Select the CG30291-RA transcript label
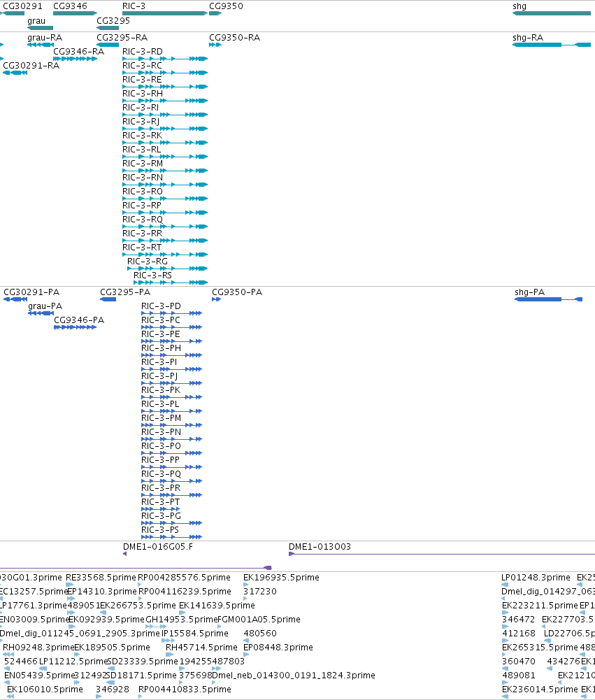595x700 pixels. [x=31, y=66]
